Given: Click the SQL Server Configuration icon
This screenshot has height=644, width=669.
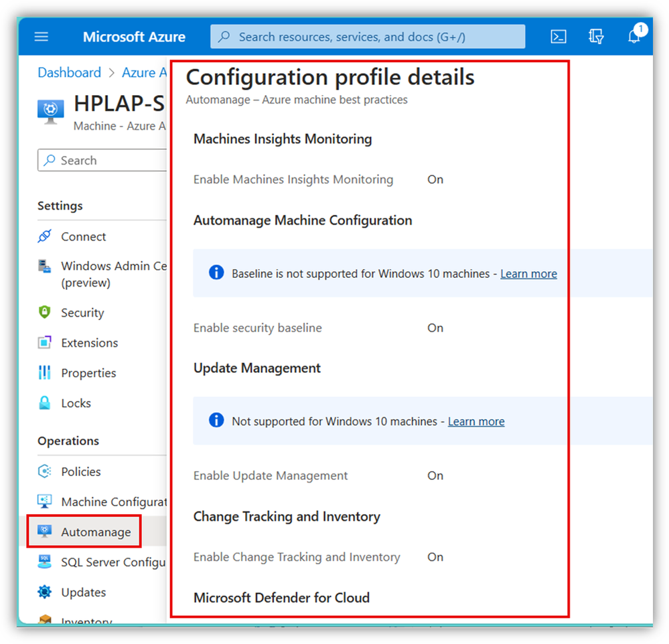Looking at the screenshot, I should click(45, 562).
